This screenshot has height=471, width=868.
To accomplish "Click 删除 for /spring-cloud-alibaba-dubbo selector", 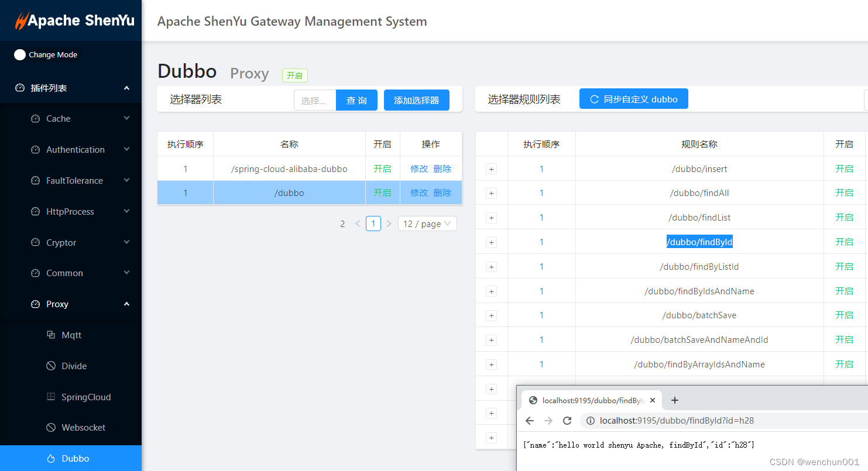I will click(x=442, y=169).
